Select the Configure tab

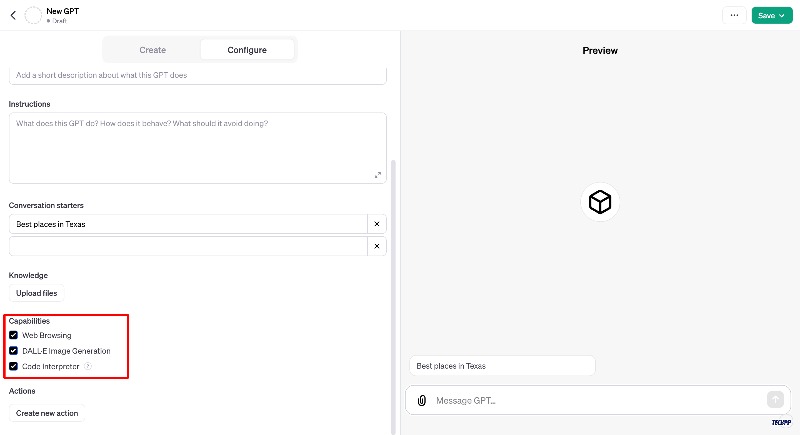click(x=247, y=50)
